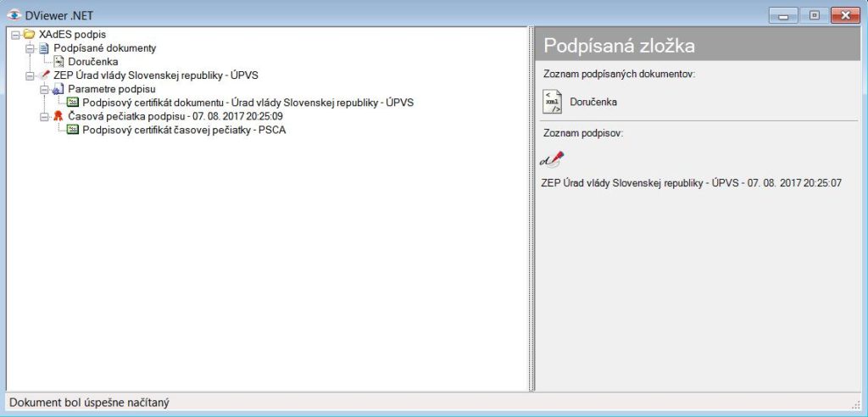
Task: Click the window resize grip in status bar
Action: point(856,405)
